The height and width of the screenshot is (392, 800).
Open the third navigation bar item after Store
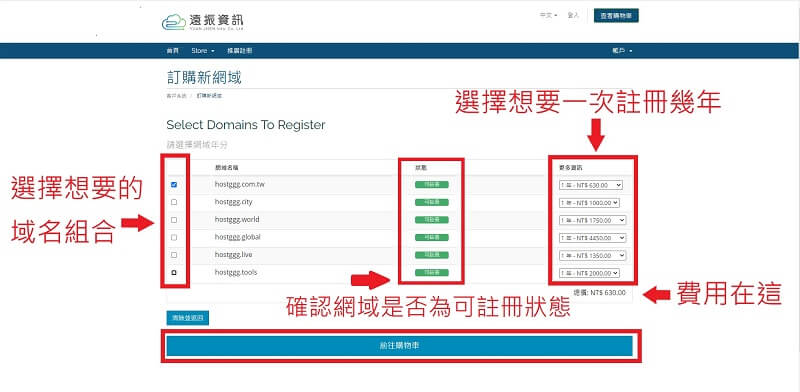(239, 51)
